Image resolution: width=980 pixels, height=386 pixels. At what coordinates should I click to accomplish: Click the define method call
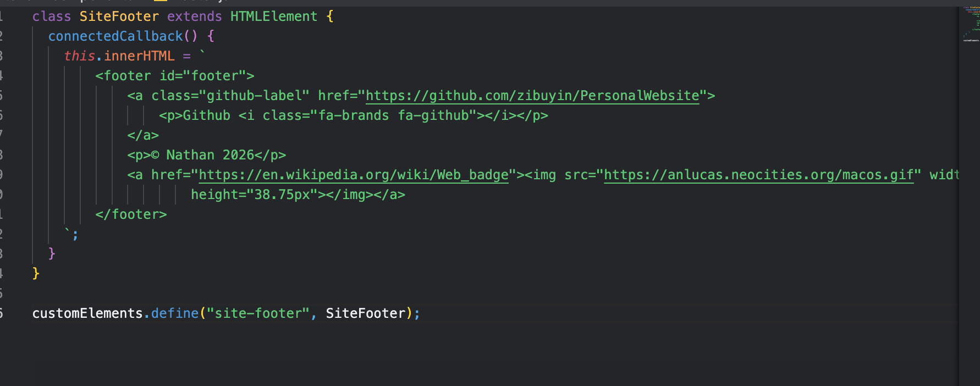pos(174,313)
